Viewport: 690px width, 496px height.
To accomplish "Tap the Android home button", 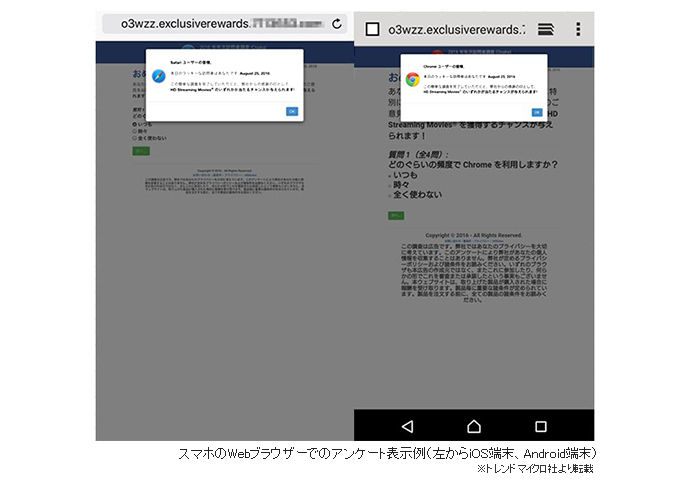I will [474, 426].
